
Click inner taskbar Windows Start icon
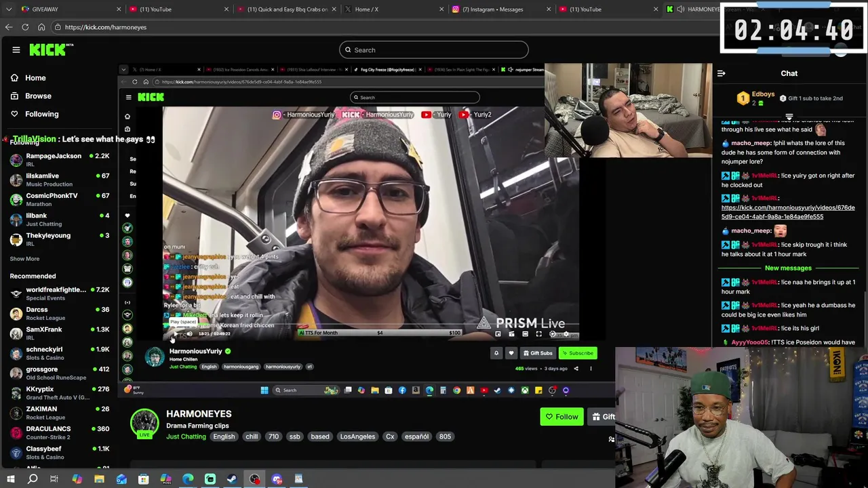pos(264,390)
